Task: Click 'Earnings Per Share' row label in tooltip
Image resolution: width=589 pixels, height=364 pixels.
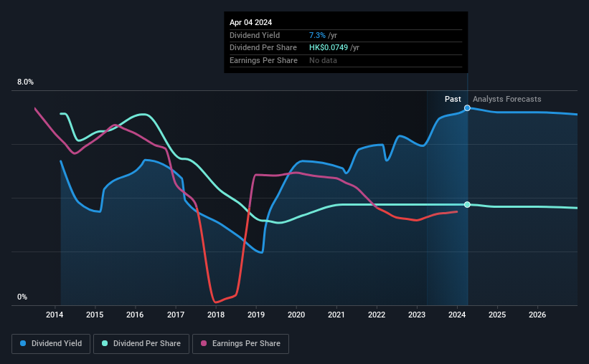Action: 263,60
